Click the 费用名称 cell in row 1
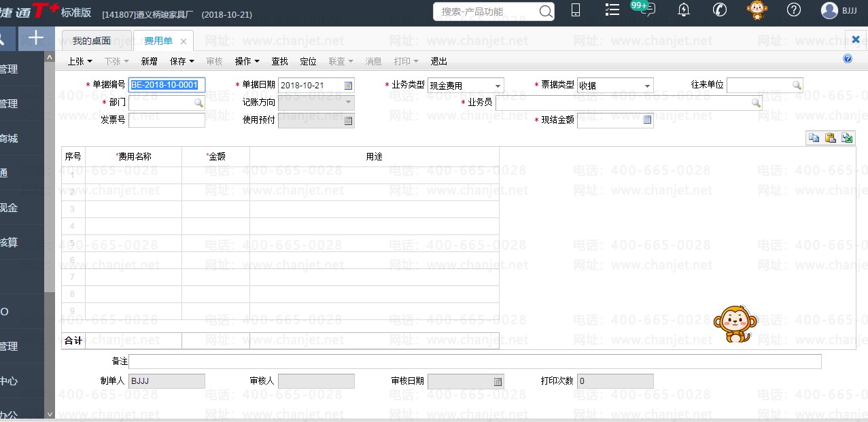The height and width of the screenshot is (422, 868). (134, 175)
